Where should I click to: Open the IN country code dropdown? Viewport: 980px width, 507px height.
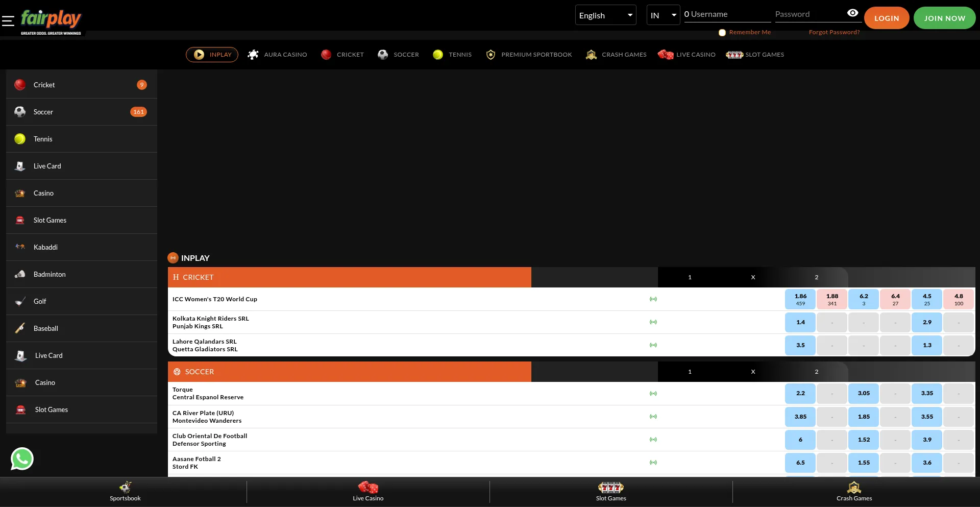click(663, 15)
